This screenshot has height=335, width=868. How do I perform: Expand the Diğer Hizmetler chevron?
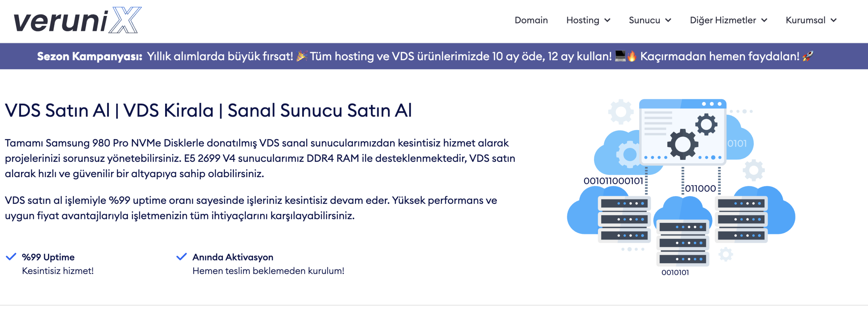click(x=764, y=20)
